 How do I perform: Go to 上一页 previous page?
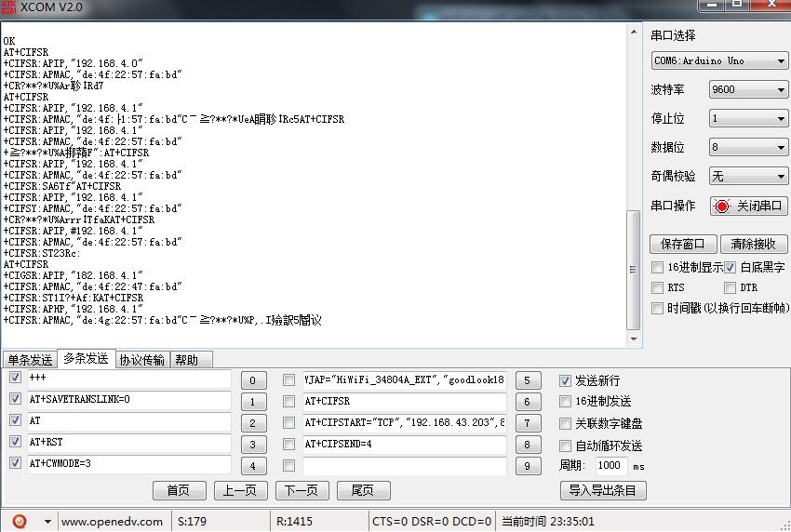(241, 490)
